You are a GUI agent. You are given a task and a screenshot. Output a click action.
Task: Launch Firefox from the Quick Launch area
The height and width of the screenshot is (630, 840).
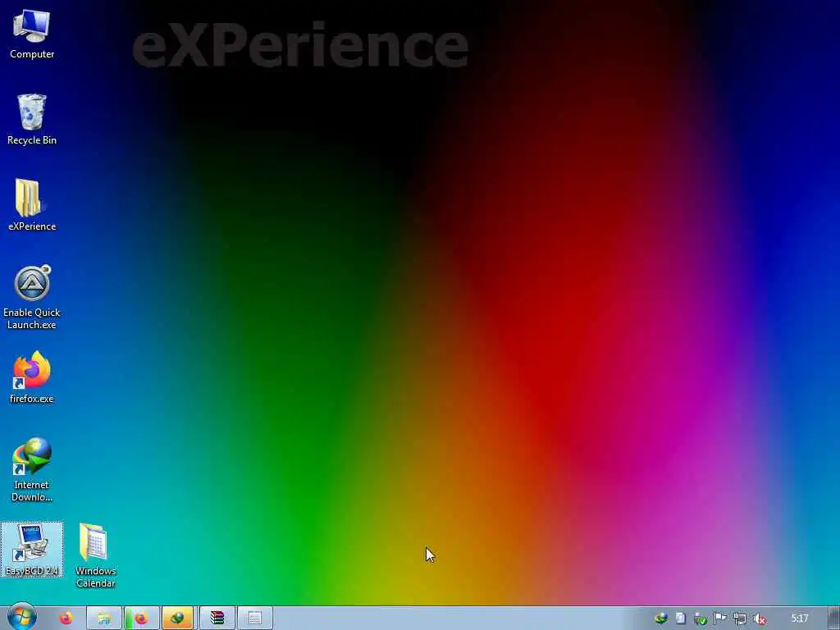(66, 619)
